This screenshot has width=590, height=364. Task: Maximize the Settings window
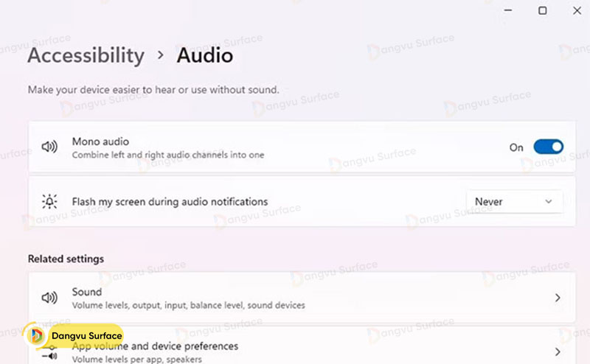(x=543, y=10)
